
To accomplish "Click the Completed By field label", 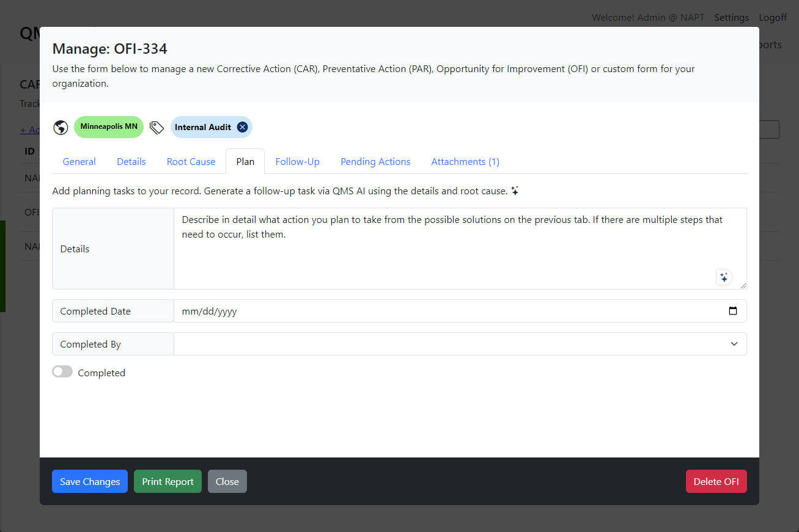I will (113, 344).
